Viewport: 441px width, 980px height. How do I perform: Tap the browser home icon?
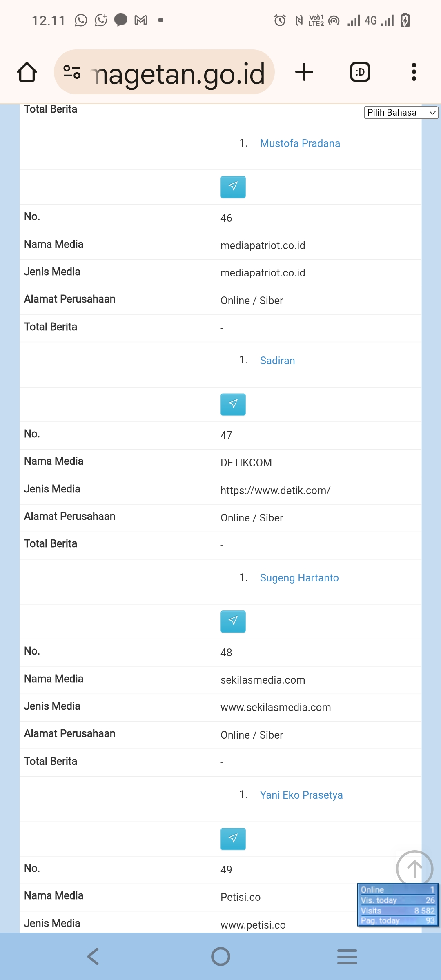coord(27,72)
